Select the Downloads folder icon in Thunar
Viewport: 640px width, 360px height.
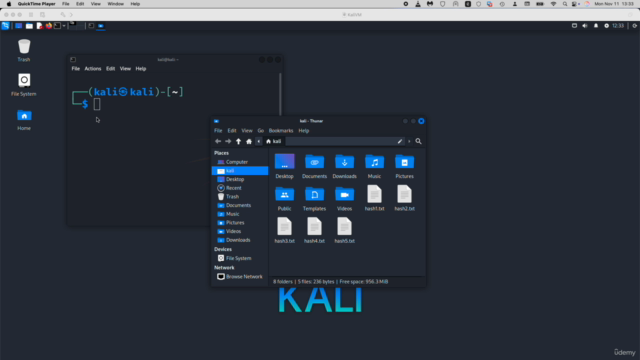pyautogui.click(x=344, y=162)
